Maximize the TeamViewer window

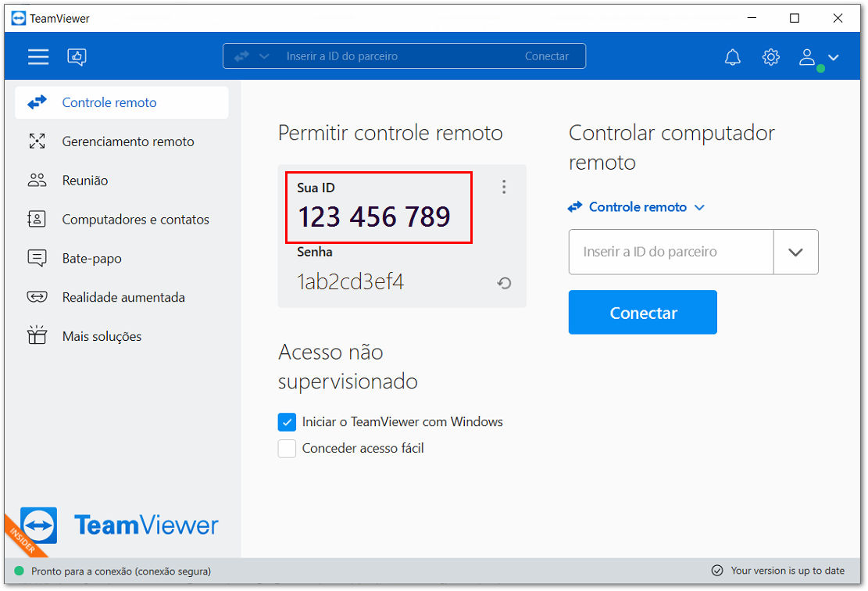pyautogui.click(x=795, y=18)
